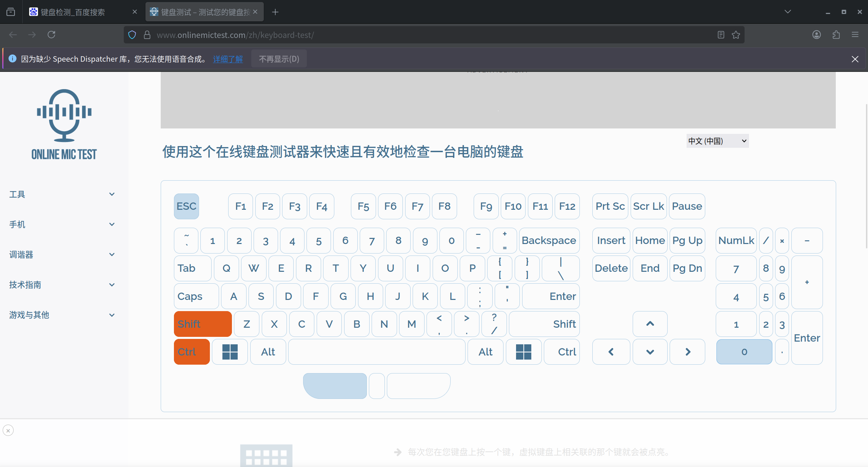868x467 pixels.
Task: Expand the 技术指南 sidebar menu
Action: (62, 285)
